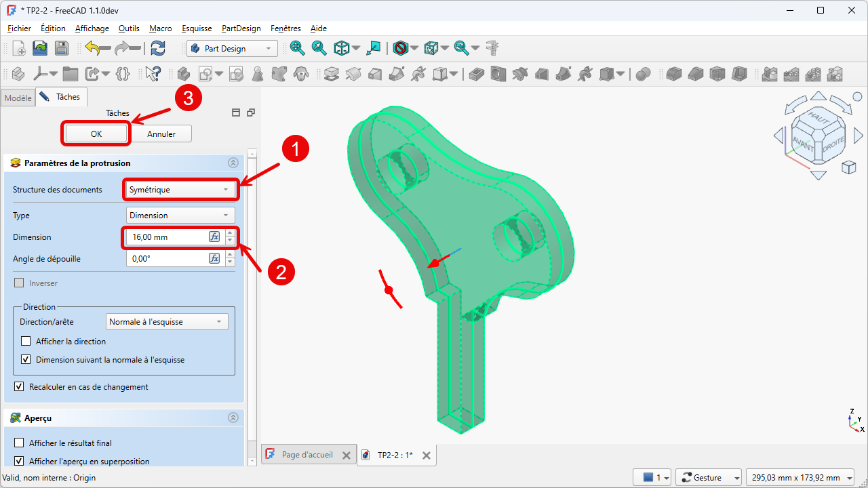Enable the Afficher la direction checkbox
Image resolution: width=868 pixels, height=488 pixels.
[26, 342]
